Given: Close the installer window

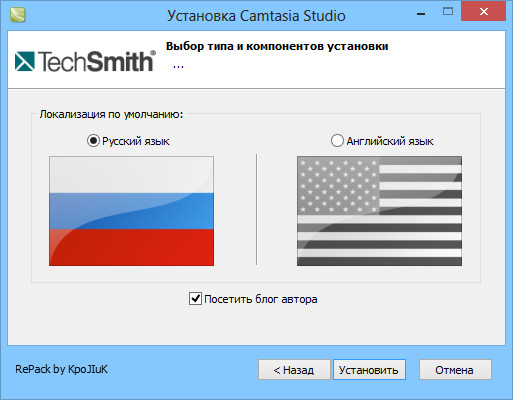Looking at the screenshot, I should pyautogui.click(x=483, y=12).
